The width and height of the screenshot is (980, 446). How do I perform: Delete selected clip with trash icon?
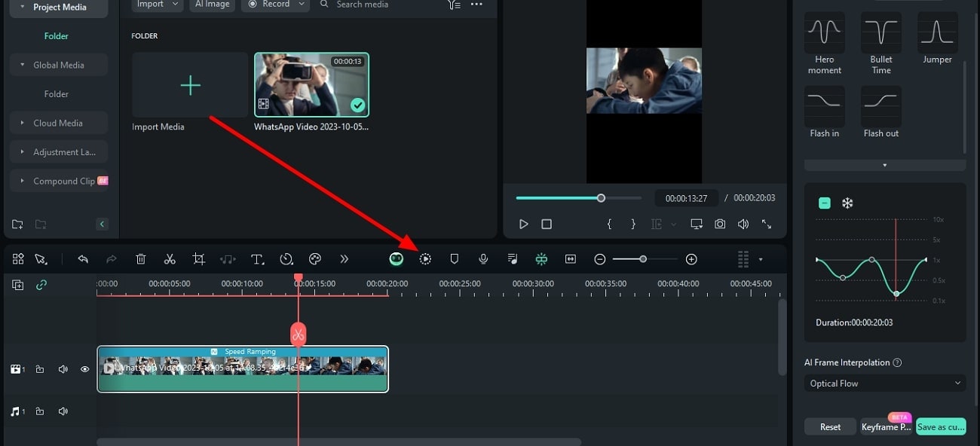point(141,259)
